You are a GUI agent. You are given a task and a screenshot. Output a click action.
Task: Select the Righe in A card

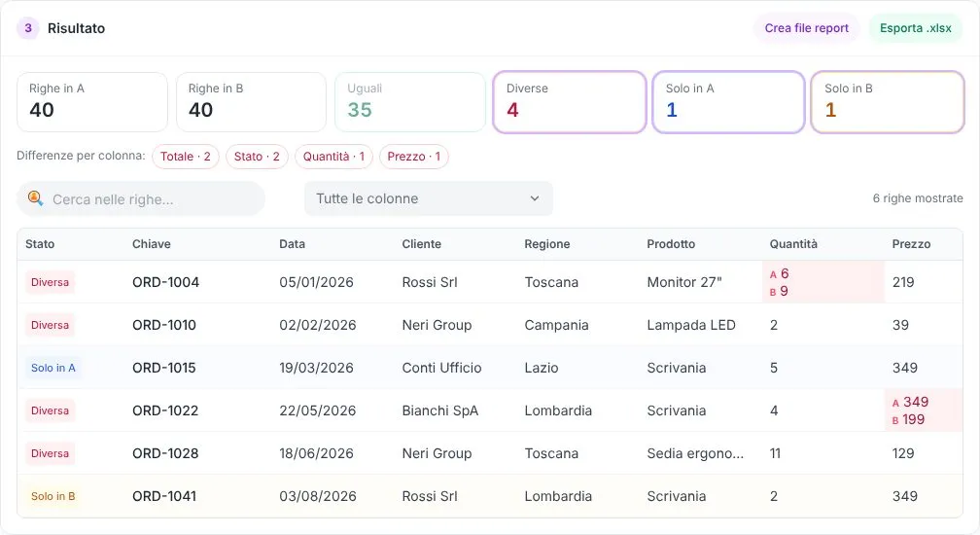[x=92, y=102]
